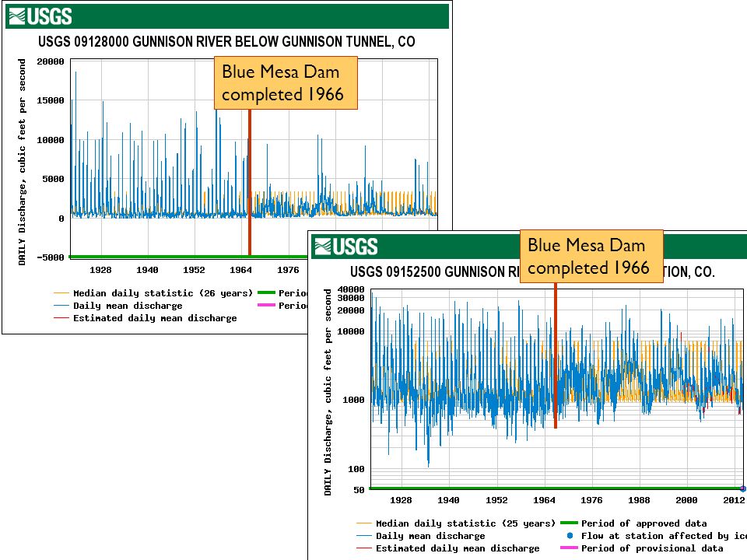Click the '-5000' y-axis label on top chart
The image size is (747, 560).
pos(51,257)
